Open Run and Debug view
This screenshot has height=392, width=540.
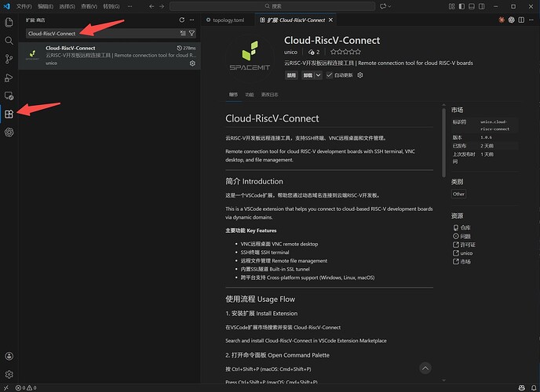tap(9, 77)
